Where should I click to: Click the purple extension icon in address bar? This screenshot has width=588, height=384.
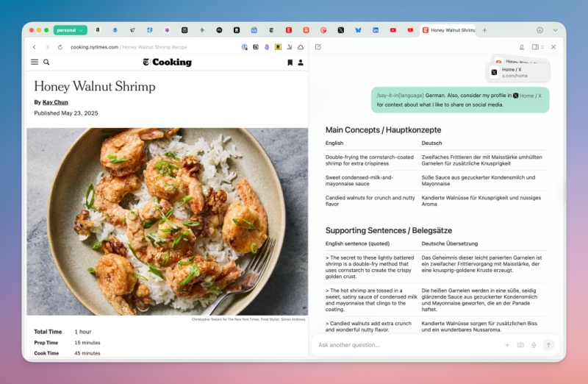tap(267, 47)
